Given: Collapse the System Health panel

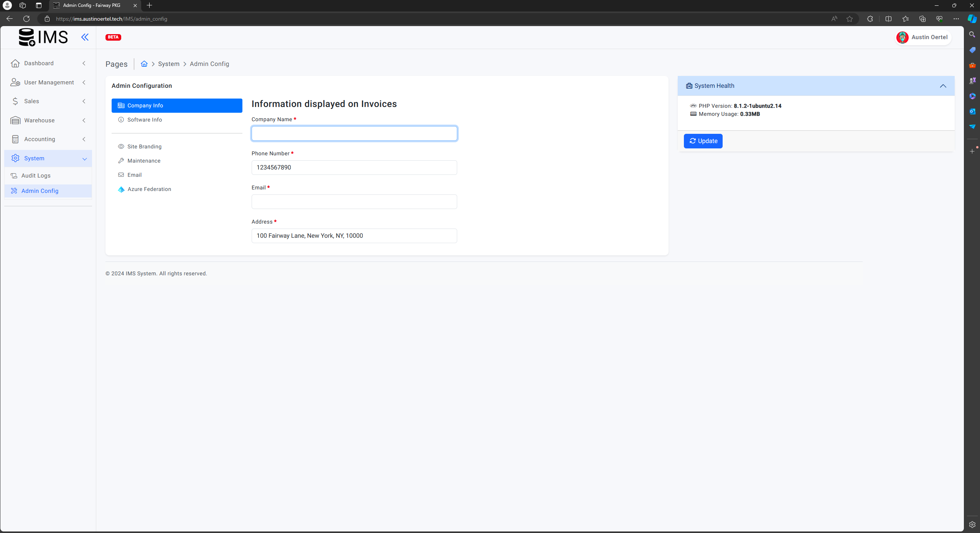Looking at the screenshot, I should pyautogui.click(x=943, y=86).
